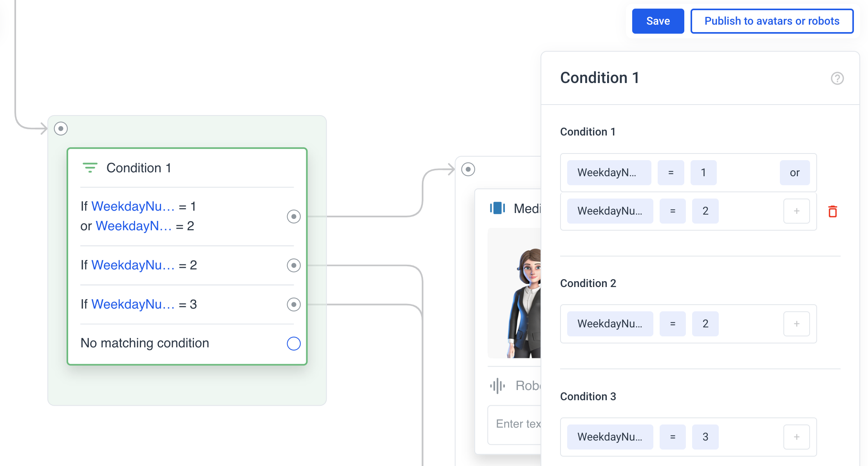Open variable dropdown in second rule of Condition 1
Viewport: 868px width, 466px height.
point(610,211)
